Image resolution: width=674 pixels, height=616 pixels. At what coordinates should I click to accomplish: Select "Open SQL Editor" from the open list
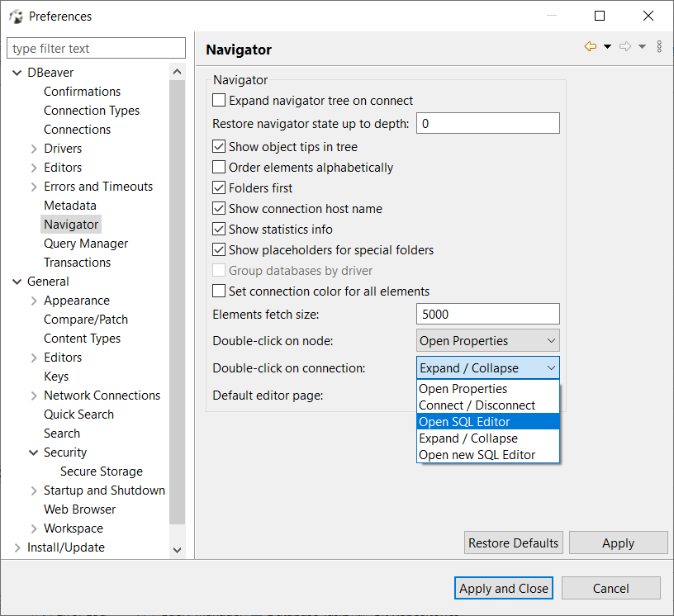(463, 421)
